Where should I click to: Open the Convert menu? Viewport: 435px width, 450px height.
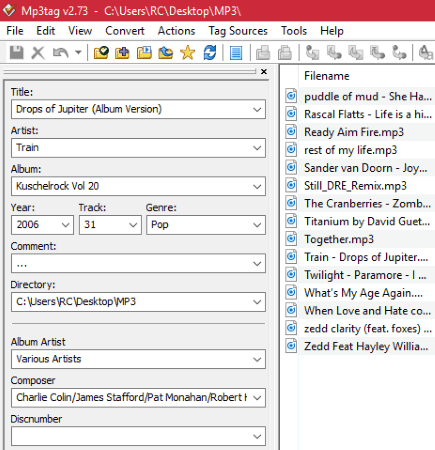click(125, 31)
